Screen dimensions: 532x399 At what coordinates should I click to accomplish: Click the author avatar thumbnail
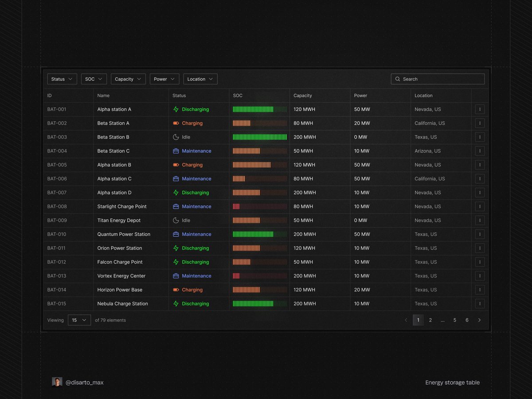tap(57, 382)
